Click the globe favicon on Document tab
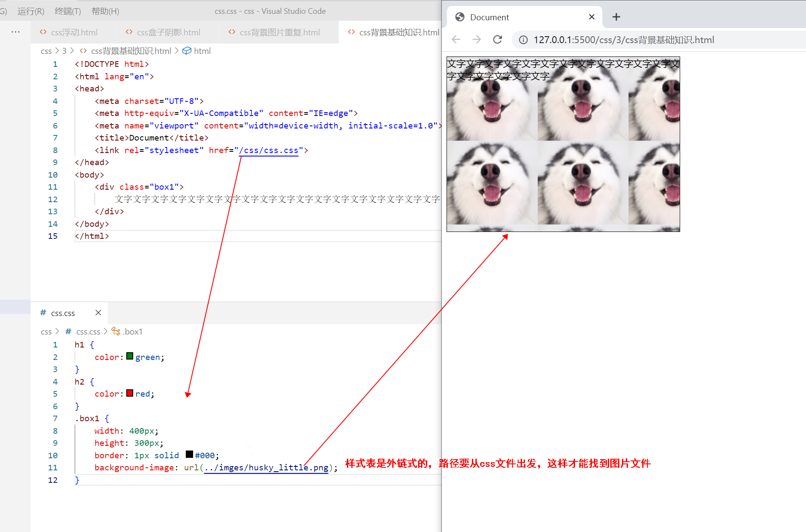Image resolution: width=806 pixels, height=532 pixels. click(x=460, y=17)
